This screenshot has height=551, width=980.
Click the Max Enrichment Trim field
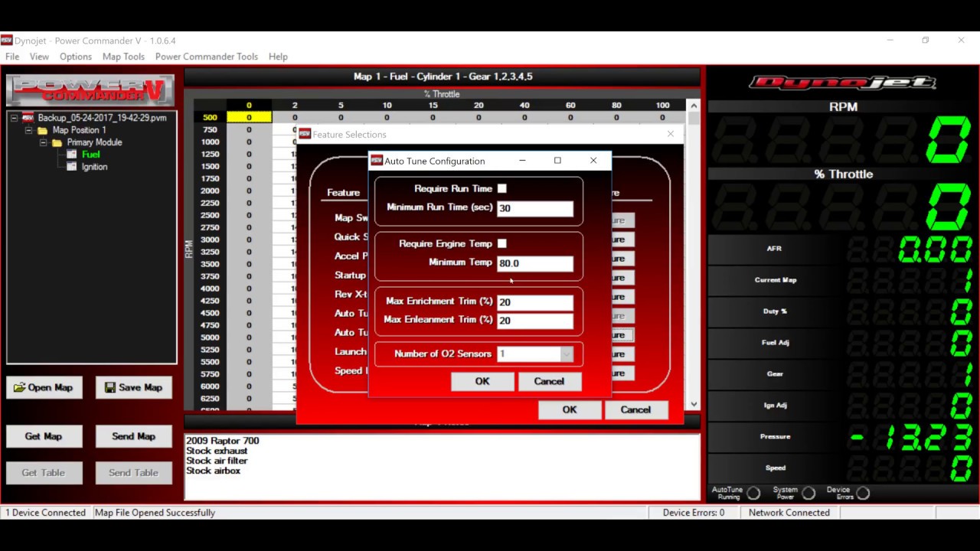(535, 302)
